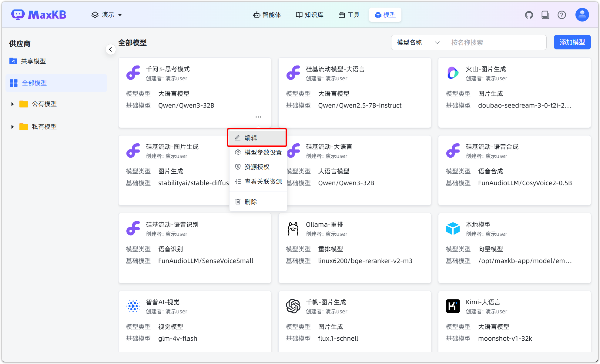Choose 编辑 from the context menu
Viewport: 600px width, 364px height.
pyautogui.click(x=251, y=137)
